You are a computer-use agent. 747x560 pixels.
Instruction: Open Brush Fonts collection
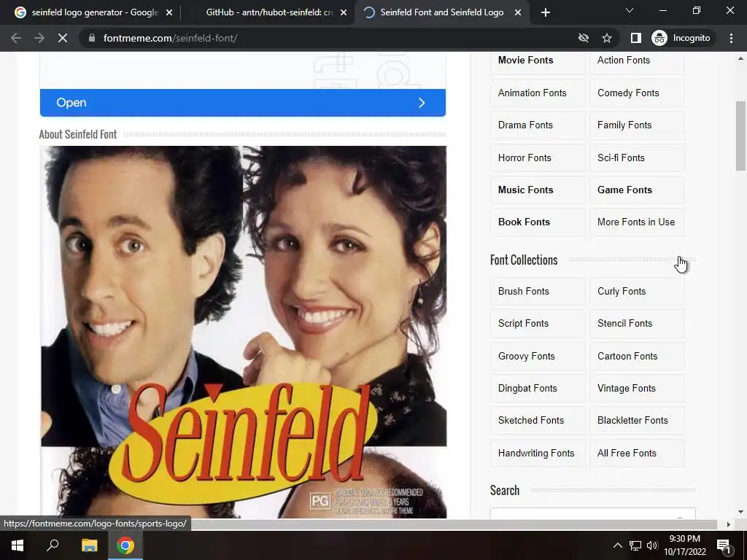click(x=538, y=292)
